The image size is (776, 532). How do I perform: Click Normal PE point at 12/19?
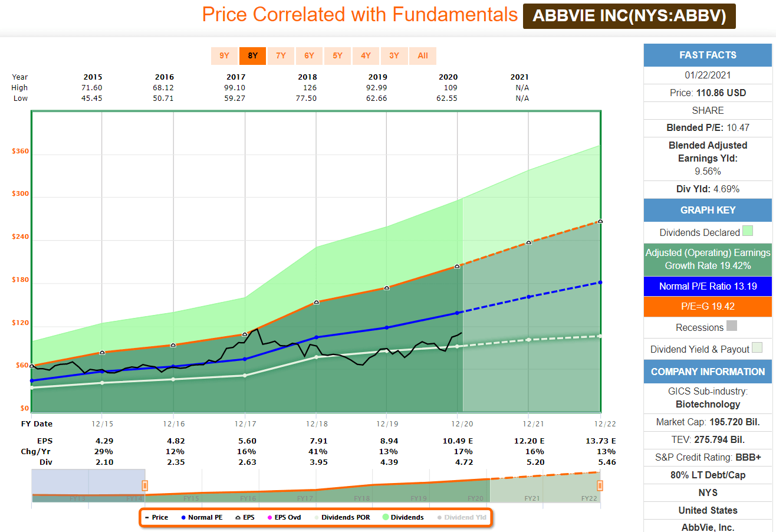387,327
